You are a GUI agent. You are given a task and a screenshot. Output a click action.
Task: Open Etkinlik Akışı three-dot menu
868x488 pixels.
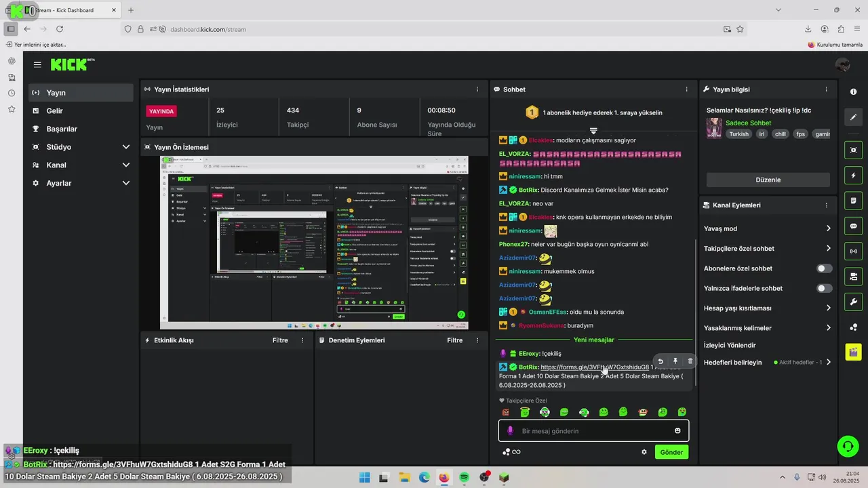tap(302, 340)
